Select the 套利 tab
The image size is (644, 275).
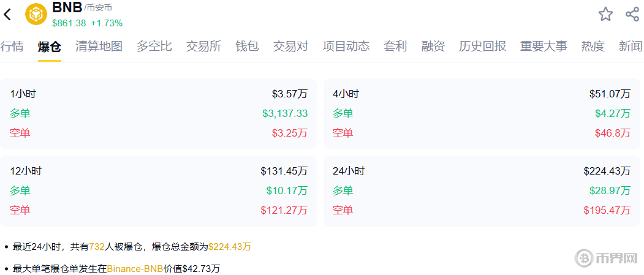pos(395,46)
